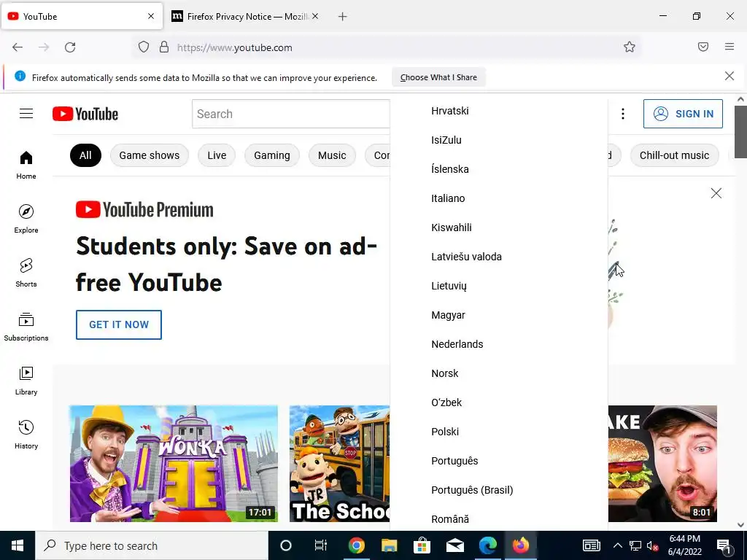Viewport: 747px width, 560px height.
Task: Close the YouTube Premium promo banner
Action: [716, 192]
